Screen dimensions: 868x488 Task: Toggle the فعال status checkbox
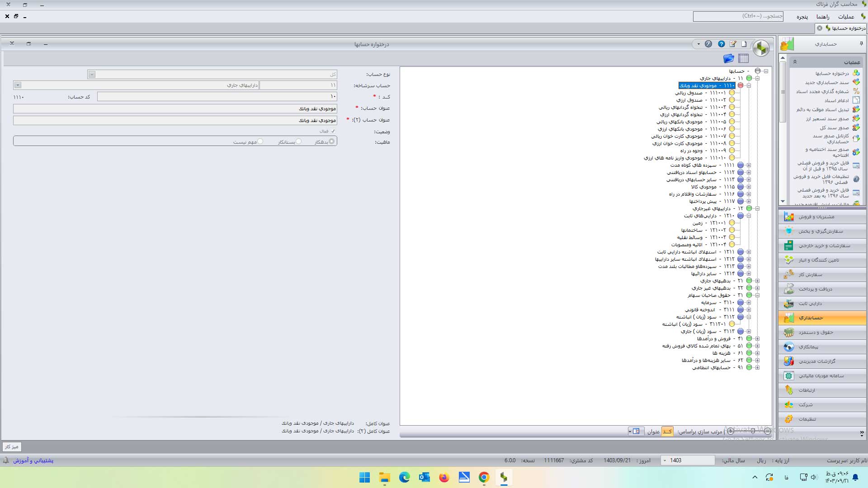tap(333, 131)
